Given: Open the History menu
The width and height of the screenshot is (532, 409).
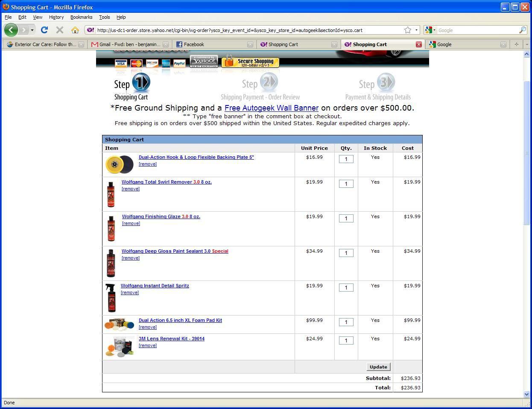Looking at the screenshot, I should (x=56, y=17).
